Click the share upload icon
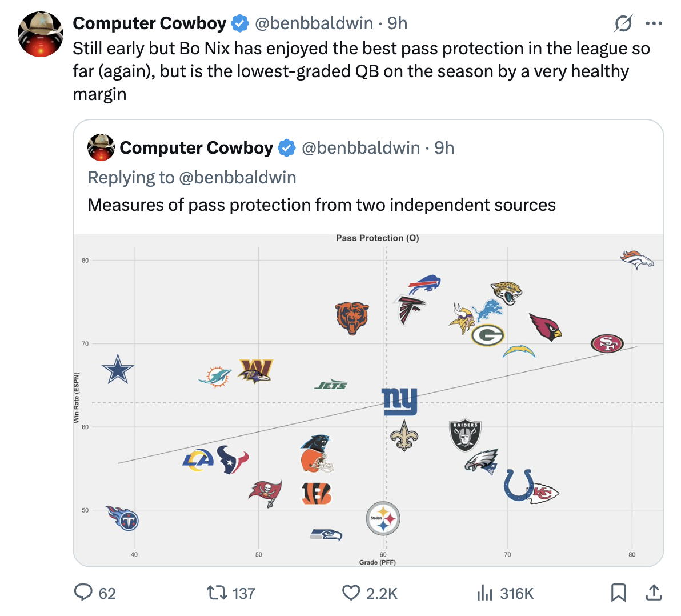Viewport: 681px width, 616px height. [x=653, y=593]
